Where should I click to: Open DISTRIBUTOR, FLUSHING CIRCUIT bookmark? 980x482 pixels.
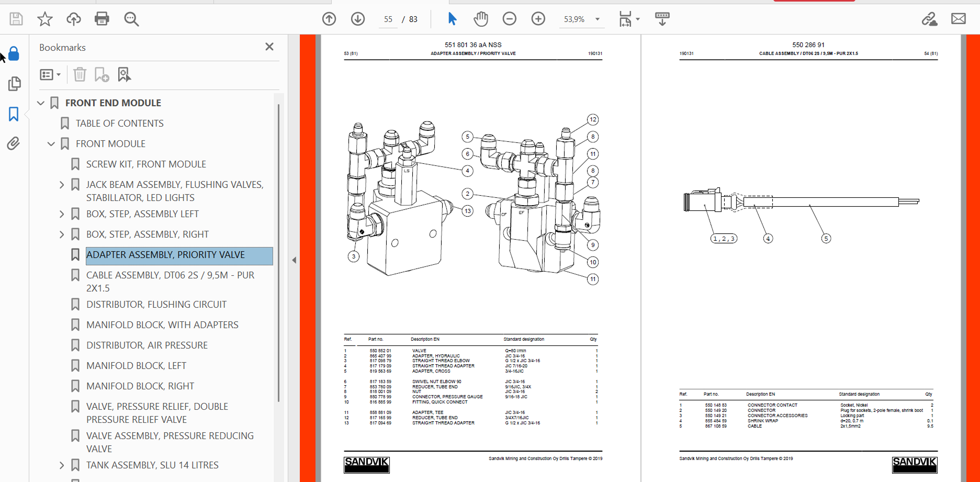(156, 305)
